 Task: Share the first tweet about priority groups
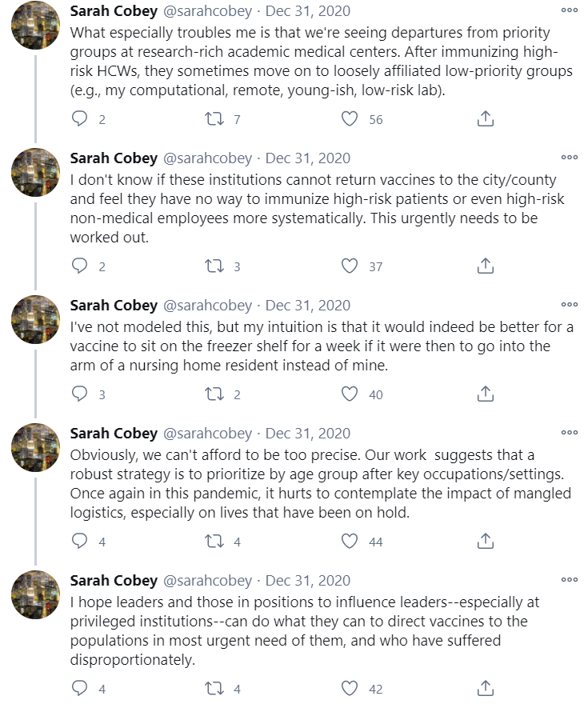pyautogui.click(x=485, y=119)
